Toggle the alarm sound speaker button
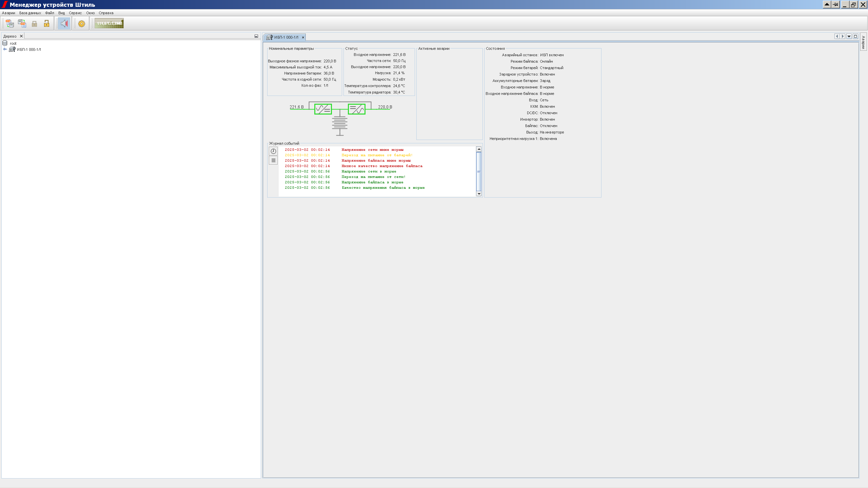 point(64,23)
